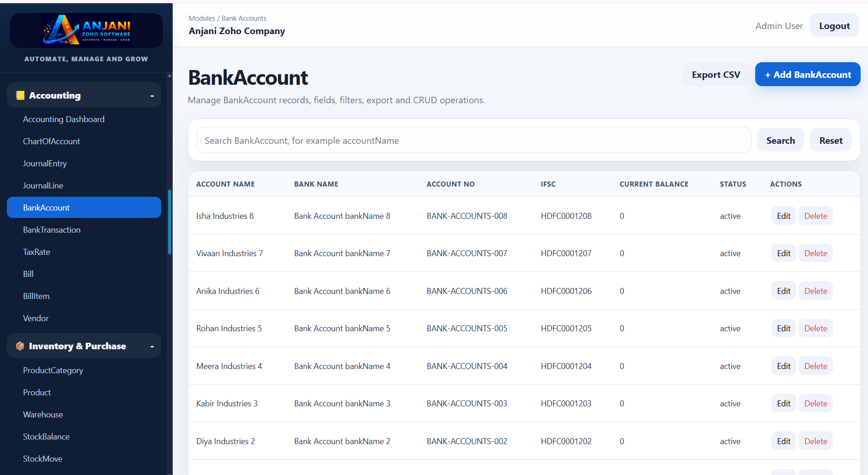Viewport: 868px width, 475px height.
Task: Edit the Rohan Industries 5 record
Action: pyautogui.click(x=783, y=328)
